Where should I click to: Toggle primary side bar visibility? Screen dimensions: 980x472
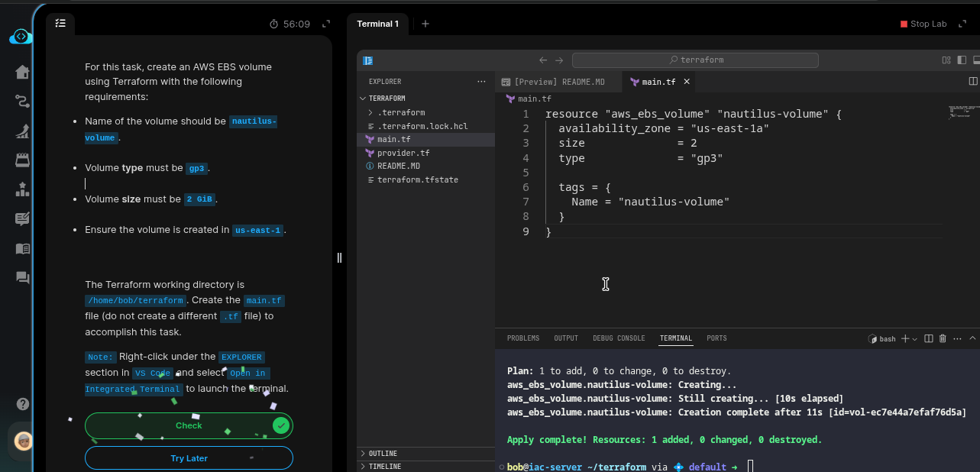(x=962, y=60)
